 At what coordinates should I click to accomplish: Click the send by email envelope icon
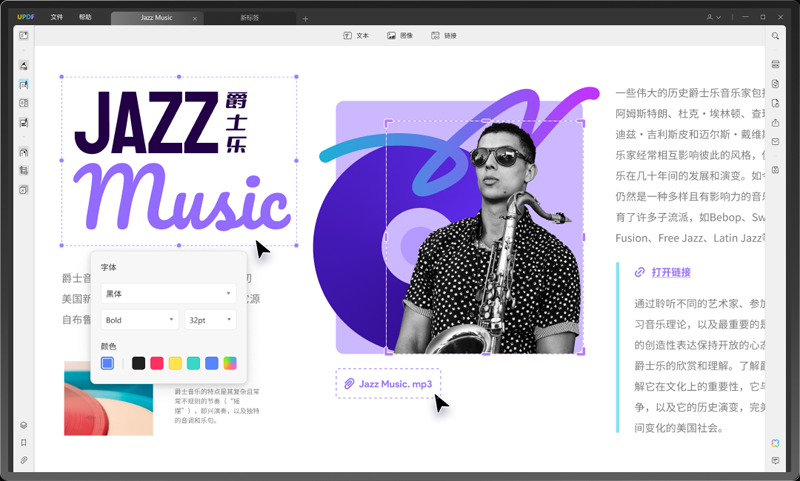[x=775, y=141]
